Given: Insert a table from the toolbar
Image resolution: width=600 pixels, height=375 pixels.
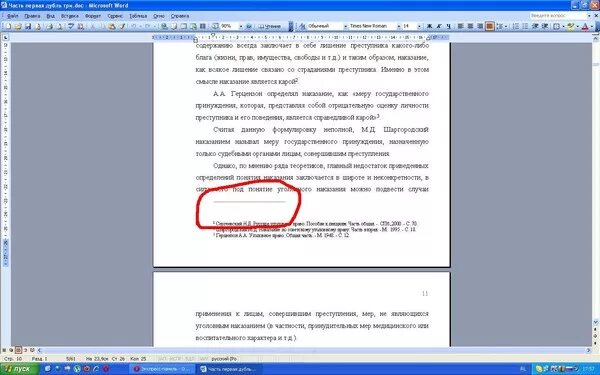Looking at the screenshot, I should coord(183,26).
